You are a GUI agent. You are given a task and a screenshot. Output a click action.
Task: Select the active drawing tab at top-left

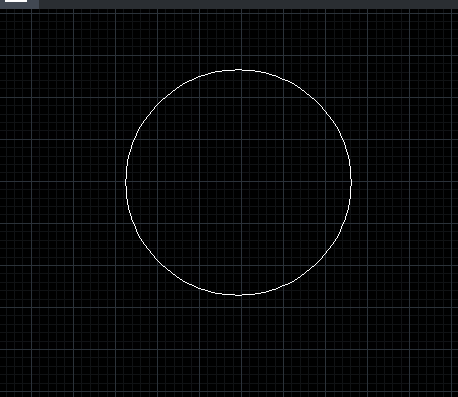click(x=19, y=4)
